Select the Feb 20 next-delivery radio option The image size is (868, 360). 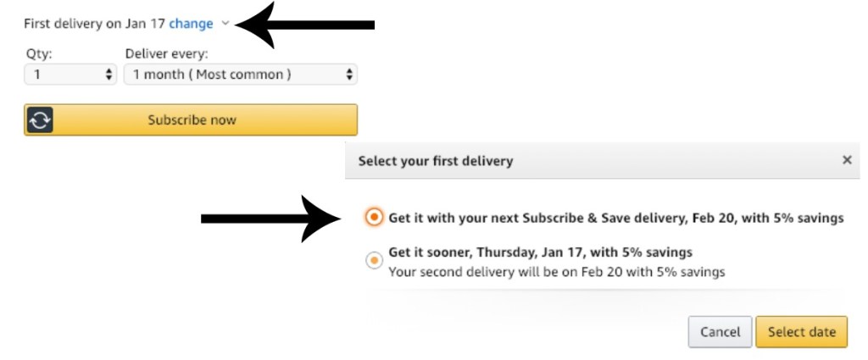point(374,218)
